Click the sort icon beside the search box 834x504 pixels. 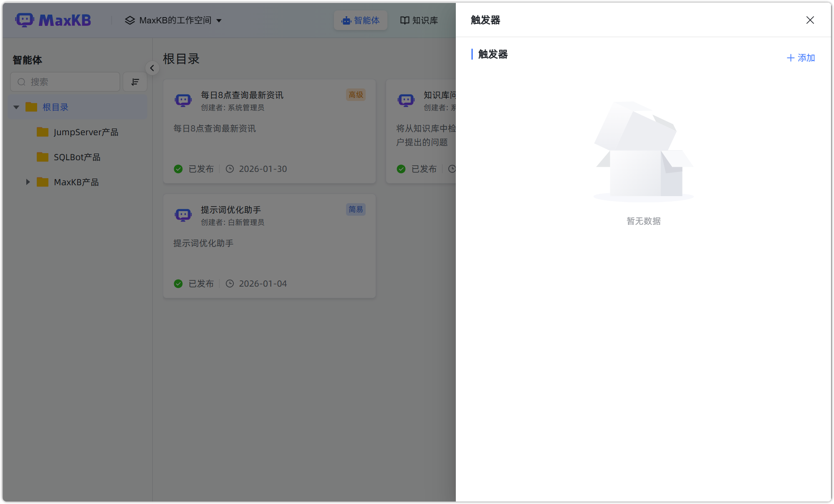click(135, 82)
